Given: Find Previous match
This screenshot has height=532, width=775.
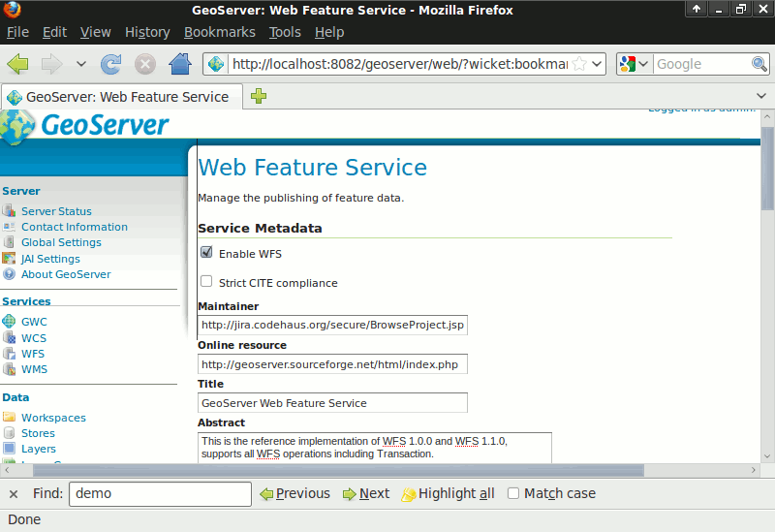Looking at the screenshot, I should (x=295, y=493).
